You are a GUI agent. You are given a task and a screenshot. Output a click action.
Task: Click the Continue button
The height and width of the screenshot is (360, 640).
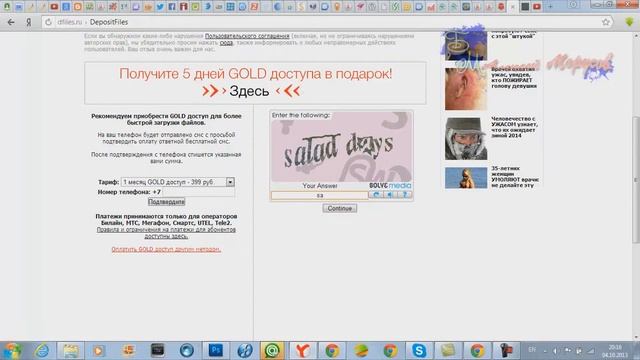[340, 208]
